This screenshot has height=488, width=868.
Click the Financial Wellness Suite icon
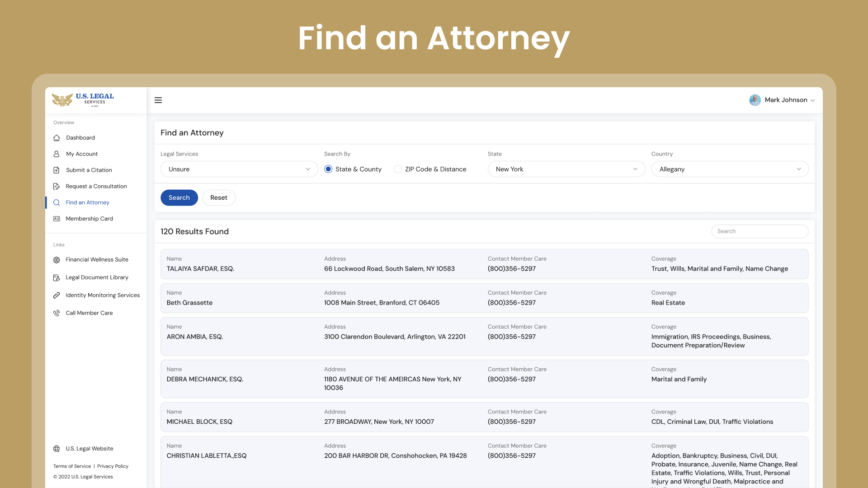(57, 260)
